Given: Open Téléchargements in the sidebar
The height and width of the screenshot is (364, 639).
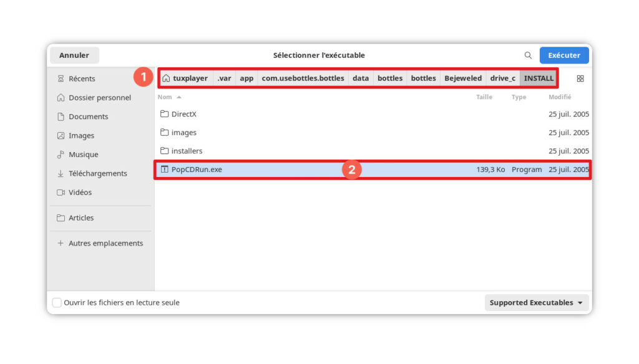Looking at the screenshot, I should [97, 173].
